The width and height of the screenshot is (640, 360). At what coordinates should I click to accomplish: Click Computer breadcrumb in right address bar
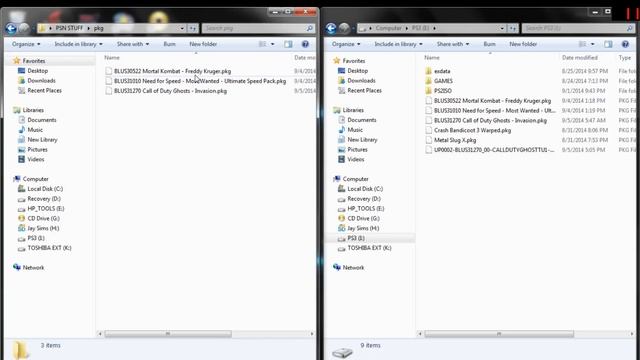pyautogui.click(x=389, y=28)
